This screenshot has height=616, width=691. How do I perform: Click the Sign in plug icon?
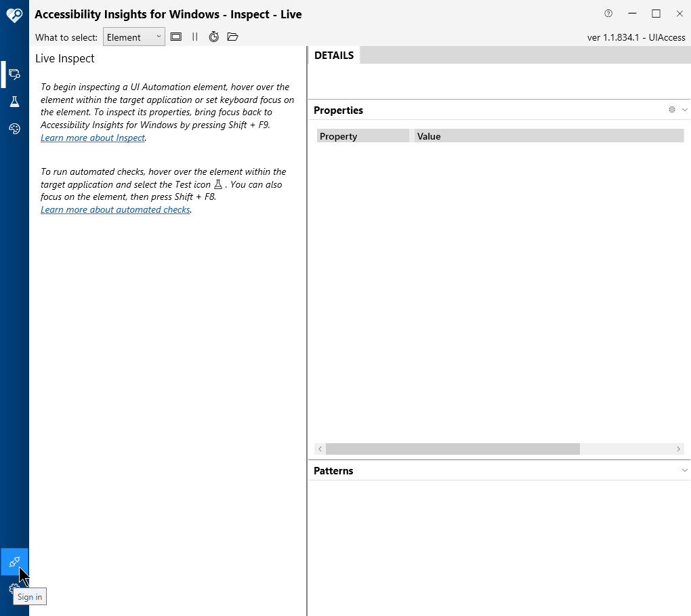[14, 562]
